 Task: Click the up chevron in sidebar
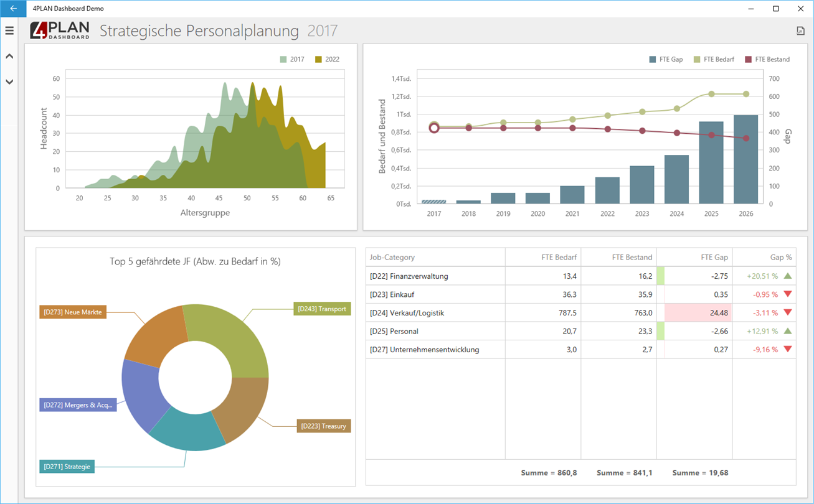pos(9,56)
